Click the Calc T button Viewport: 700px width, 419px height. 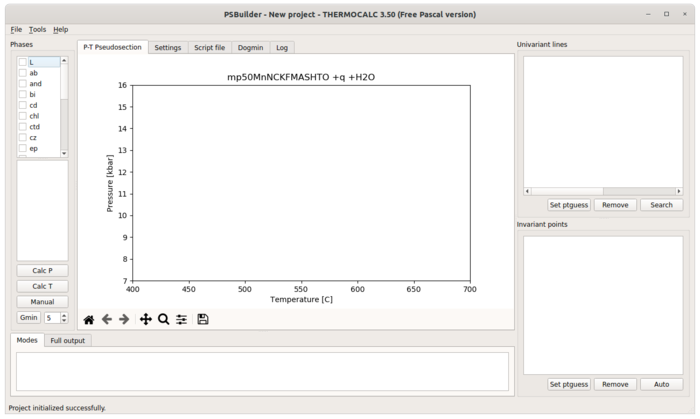point(42,286)
